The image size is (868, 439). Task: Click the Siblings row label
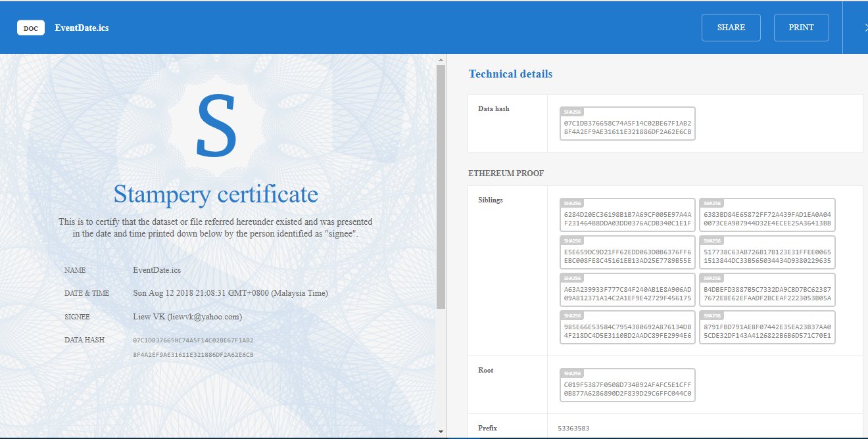[x=491, y=200]
